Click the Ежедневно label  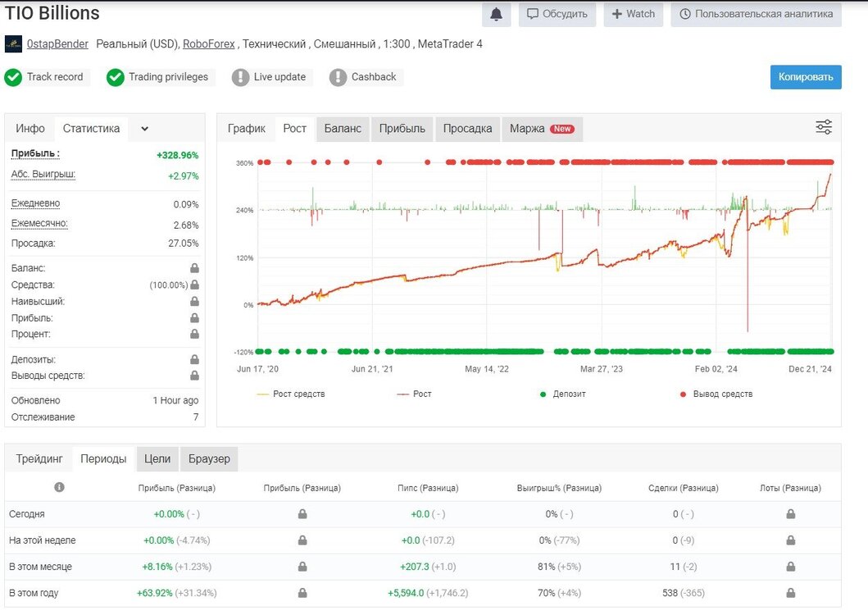point(35,203)
